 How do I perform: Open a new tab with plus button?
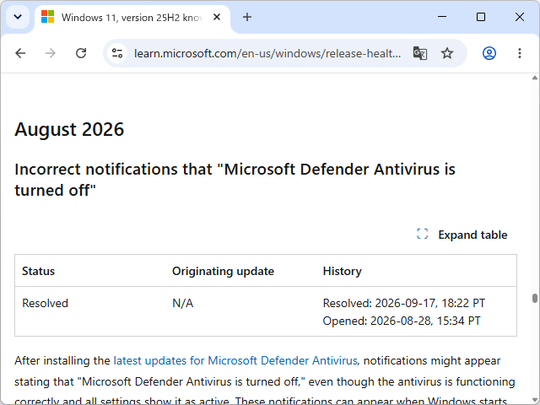(x=247, y=17)
